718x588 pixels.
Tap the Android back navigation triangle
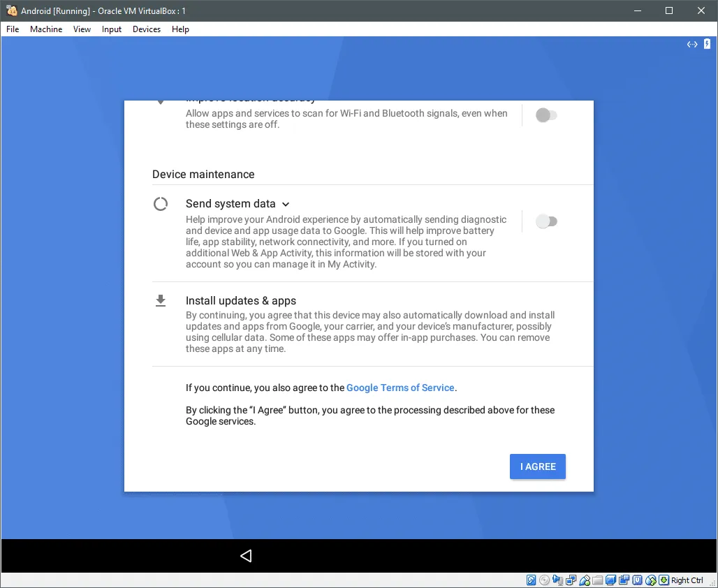(246, 556)
